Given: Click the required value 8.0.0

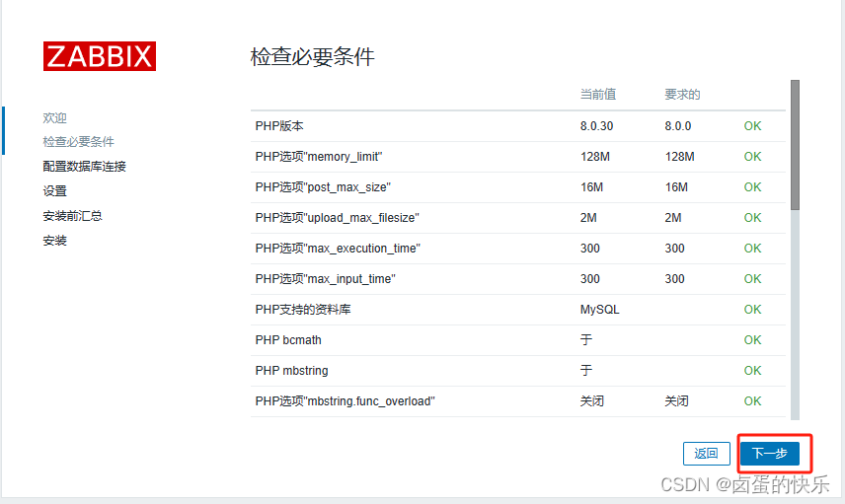Looking at the screenshot, I should (678, 126).
